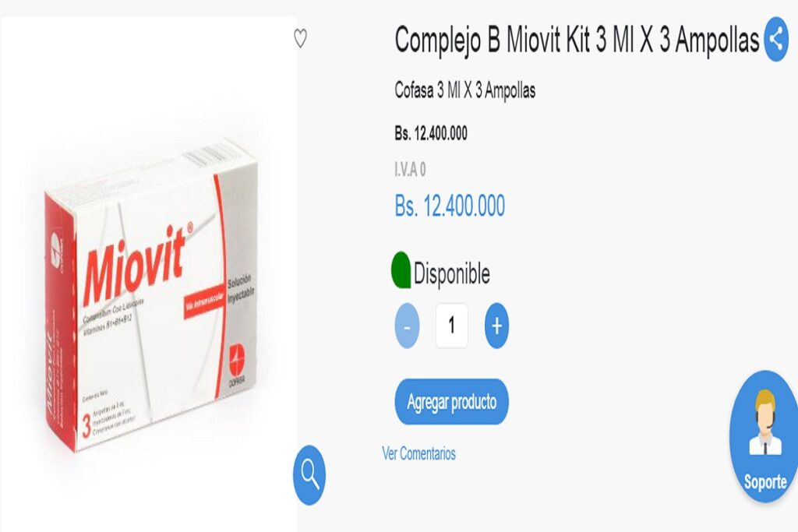Increase quantity with the plus button

click(x=496, y=326)
